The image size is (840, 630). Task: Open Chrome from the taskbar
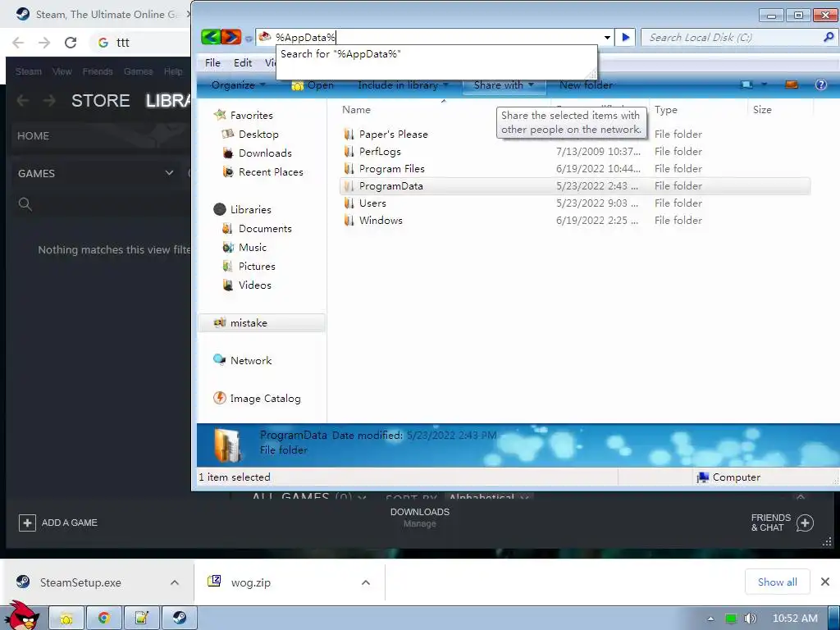point(104,619)
